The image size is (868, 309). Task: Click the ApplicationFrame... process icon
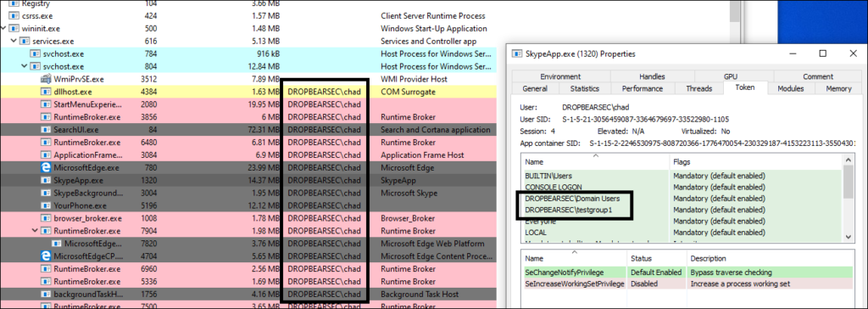pos(46,154)
